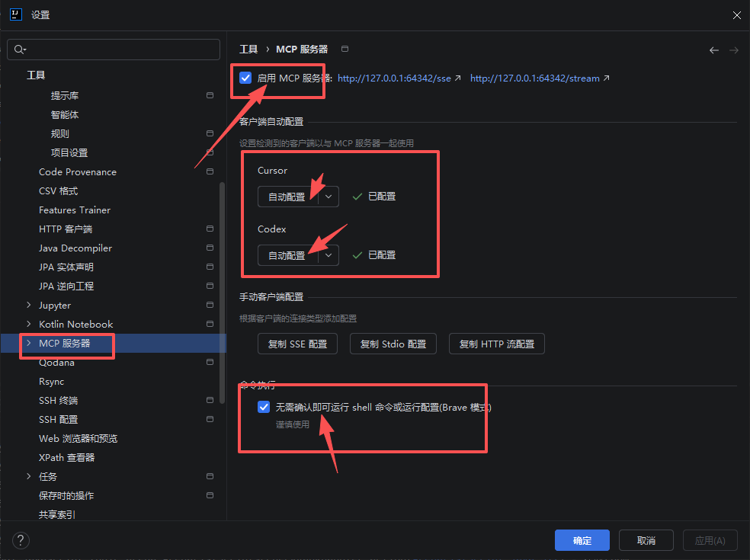Click the 应用(A) button

click(710, 540)
